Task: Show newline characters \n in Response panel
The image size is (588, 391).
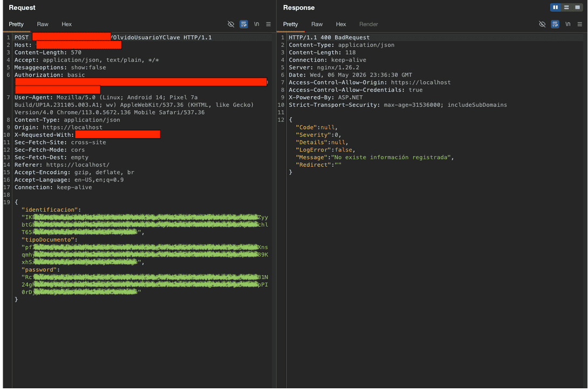Action: [568, 24]
